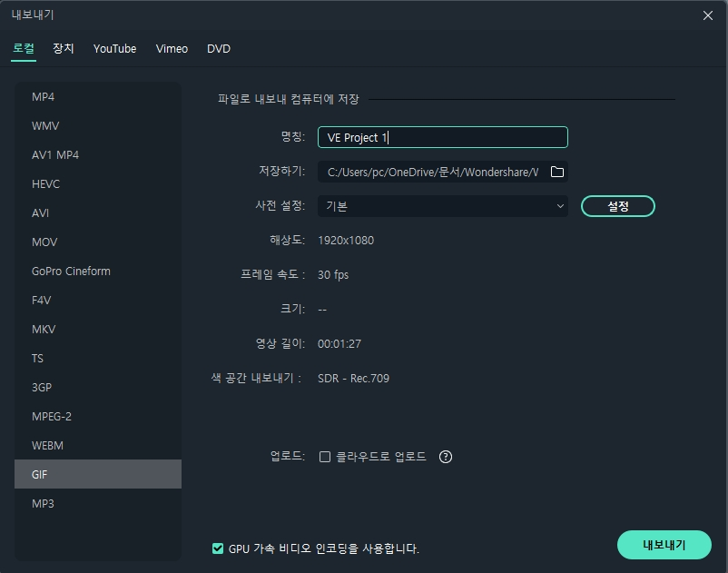
Task: Open the folder browser for the save path
Action: [x=557, y=172]
